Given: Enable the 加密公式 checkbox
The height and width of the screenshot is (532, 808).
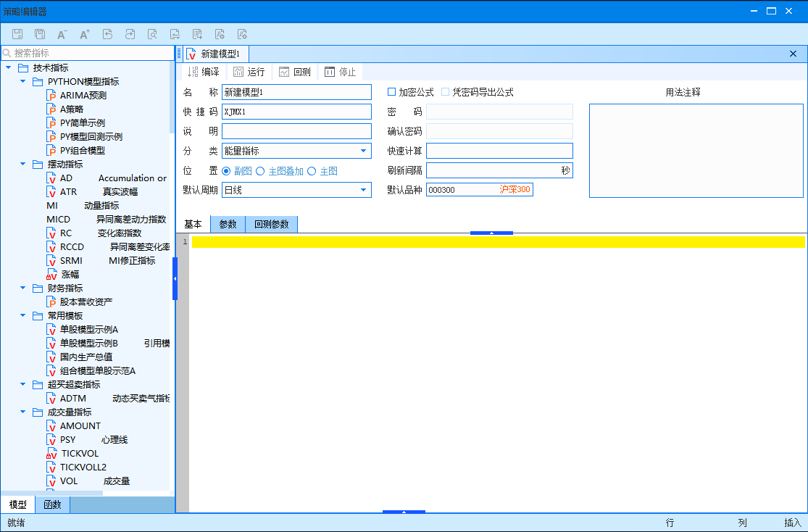Looking at the screenshot, I should (x=391, y=92).
